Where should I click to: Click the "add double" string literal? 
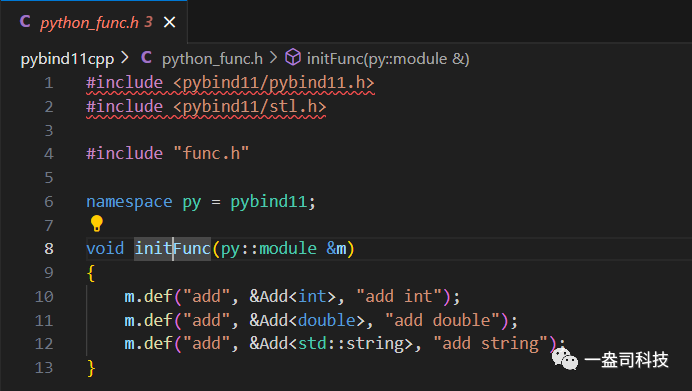pyautogui.click(x=443, y=320)
